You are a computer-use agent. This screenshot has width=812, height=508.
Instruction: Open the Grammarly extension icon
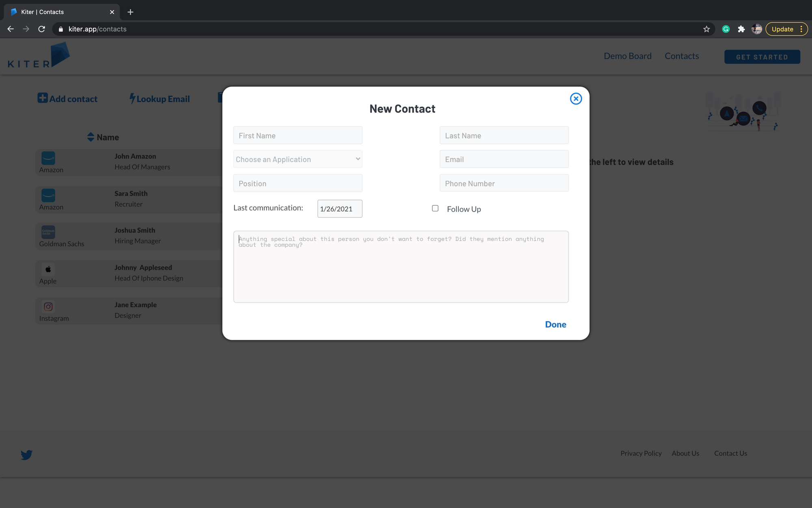tap(726, 29)
